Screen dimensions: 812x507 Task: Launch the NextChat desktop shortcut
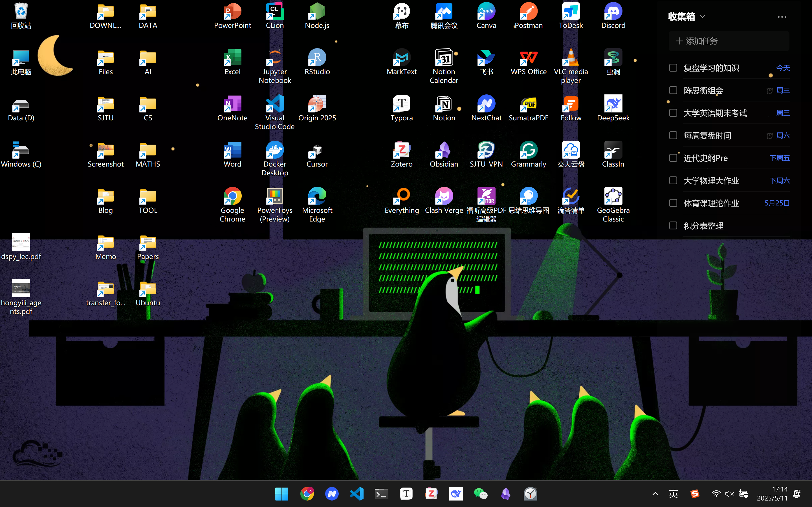(486, 109)
